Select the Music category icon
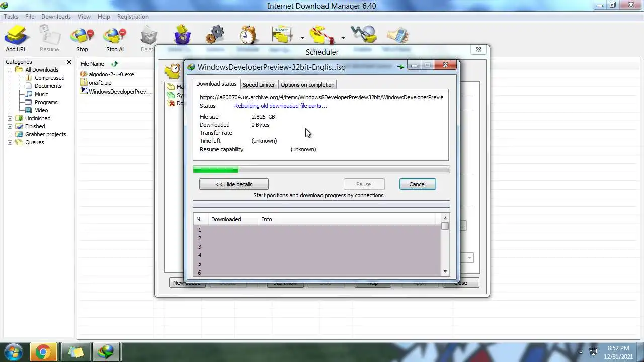 point(29,94)
